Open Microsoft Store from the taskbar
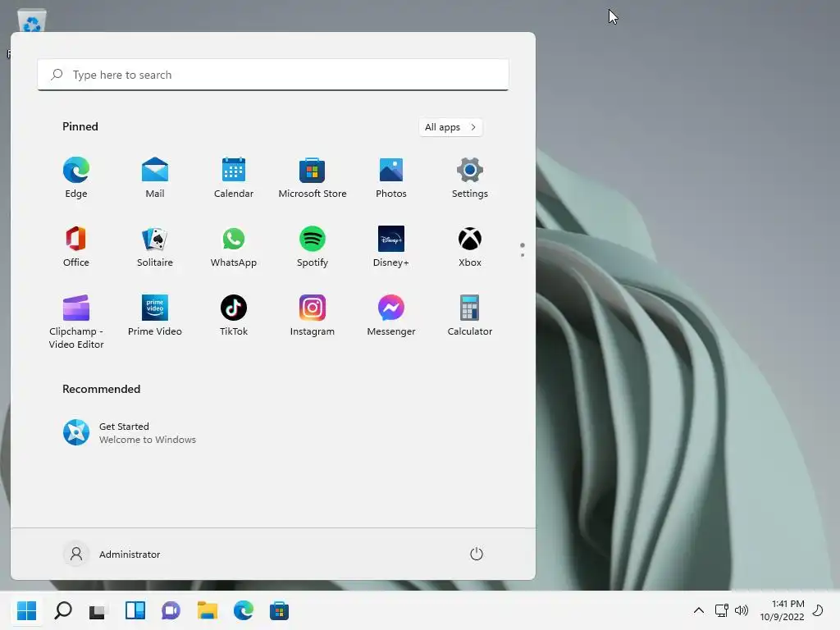 pos(279,610)
